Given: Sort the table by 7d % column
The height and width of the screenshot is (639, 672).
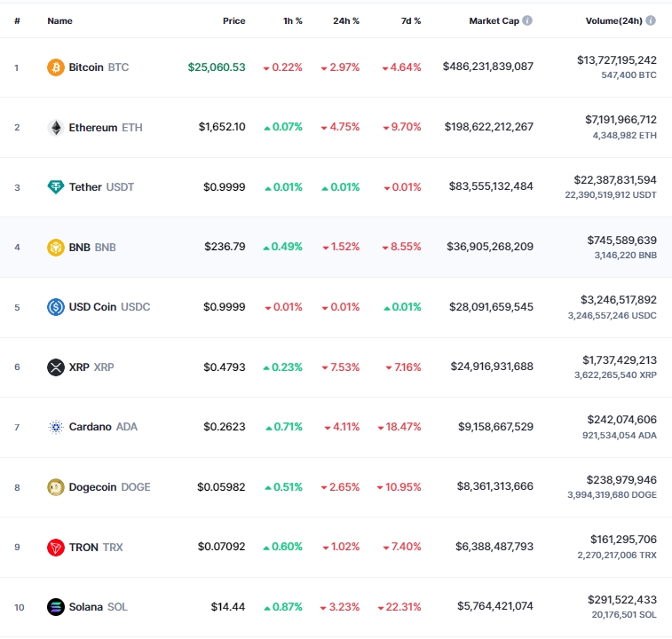Looking at the screenshot, I should pyautogui.click(x=411, y=20).
